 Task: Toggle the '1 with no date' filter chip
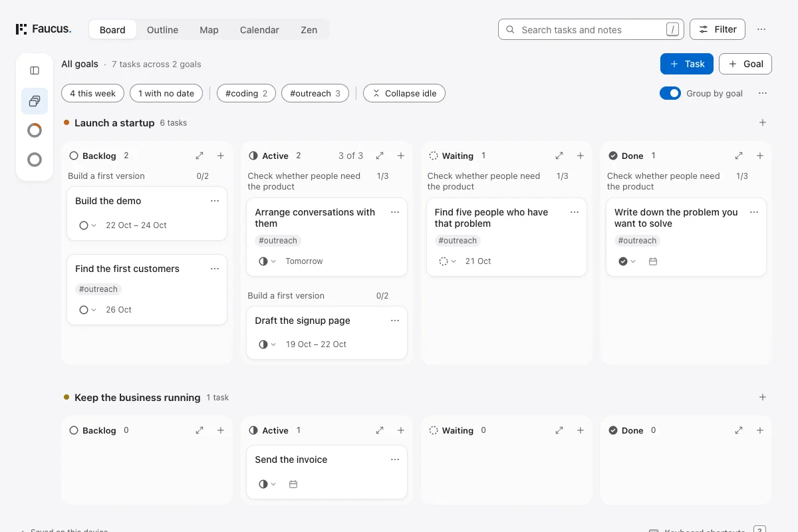tap(166, 93)
